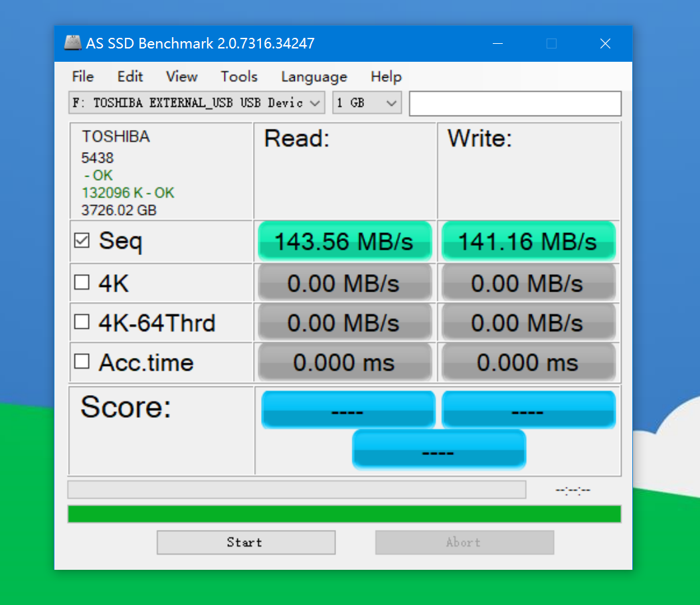Open the Edit menu
This screenshot has height=605, width=700.
click(130, 76)
